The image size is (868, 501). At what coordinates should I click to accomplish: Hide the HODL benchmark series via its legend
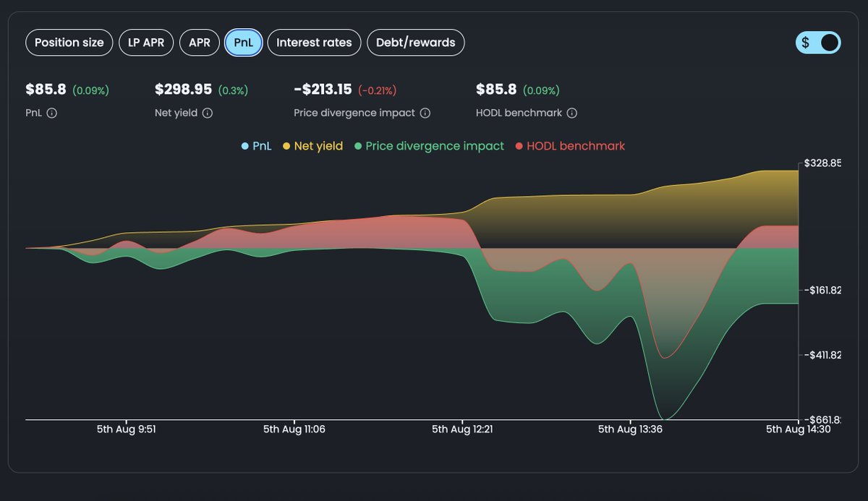click(x=571, y=146)
